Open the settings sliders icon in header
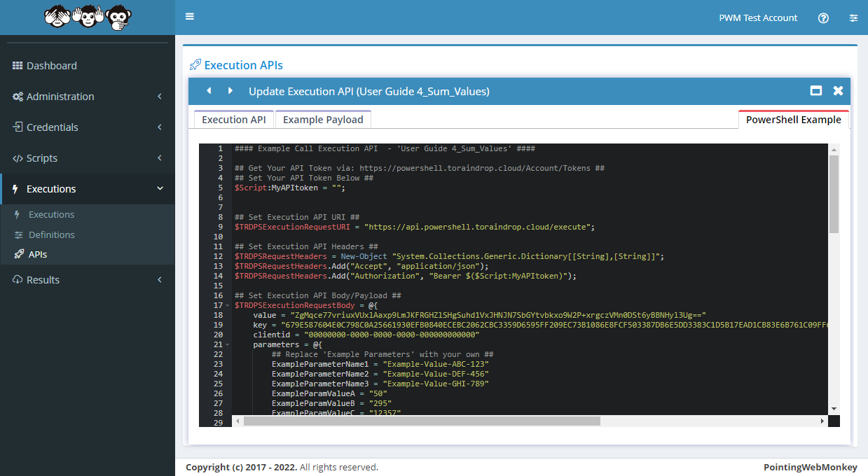868x476 pixels. pos(853,18)
